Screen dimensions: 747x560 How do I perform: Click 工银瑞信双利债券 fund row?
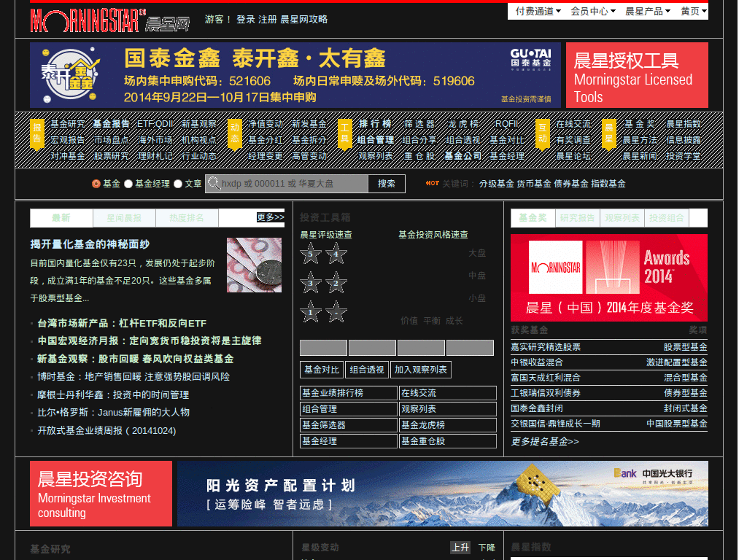[x=609, y=393]
